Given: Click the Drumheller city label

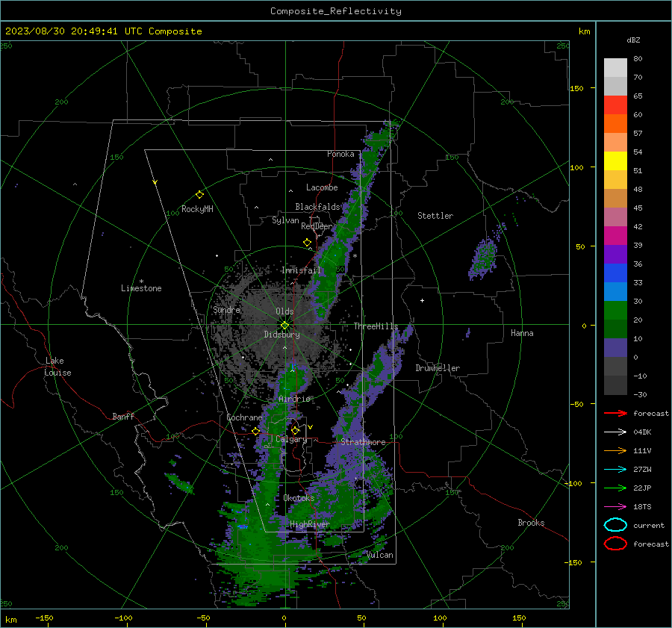Looking at the screenshot, I should (x=438, y=368).
